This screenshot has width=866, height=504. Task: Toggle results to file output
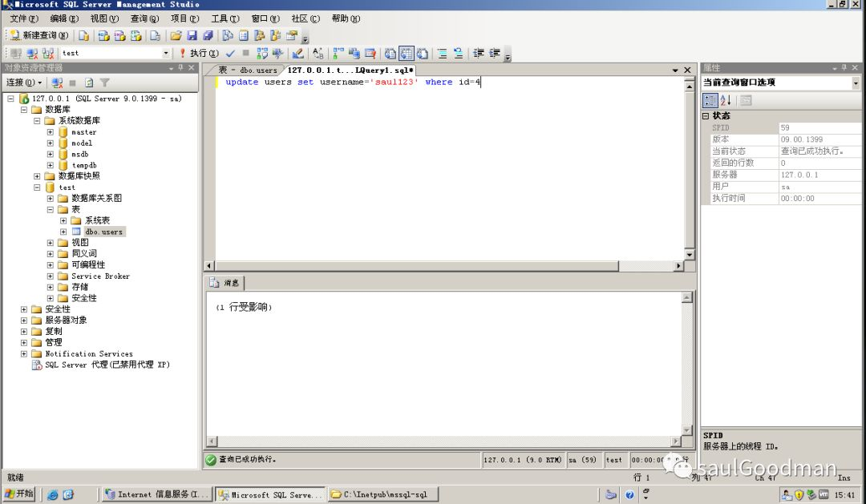coord(423,53)
